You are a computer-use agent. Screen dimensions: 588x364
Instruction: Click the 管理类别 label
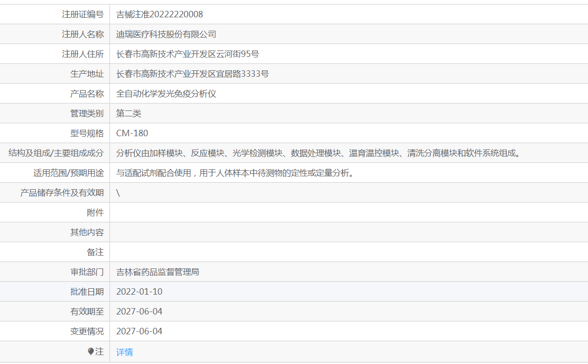tap(87, 113)
